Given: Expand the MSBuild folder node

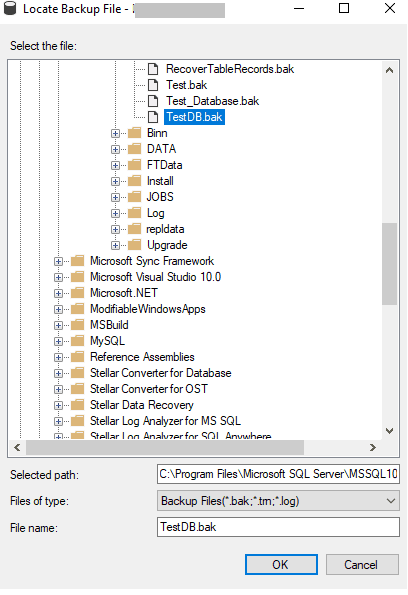Looking at the screenshot, I should click(58, 326).
